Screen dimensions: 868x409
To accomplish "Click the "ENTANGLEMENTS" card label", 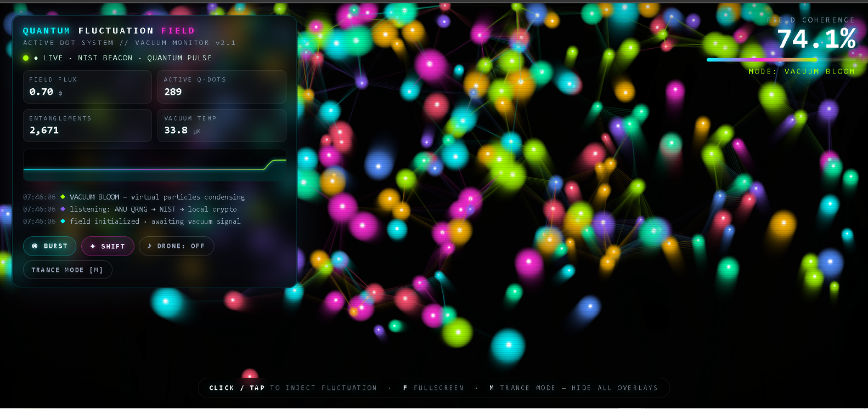I will [60, 118].
